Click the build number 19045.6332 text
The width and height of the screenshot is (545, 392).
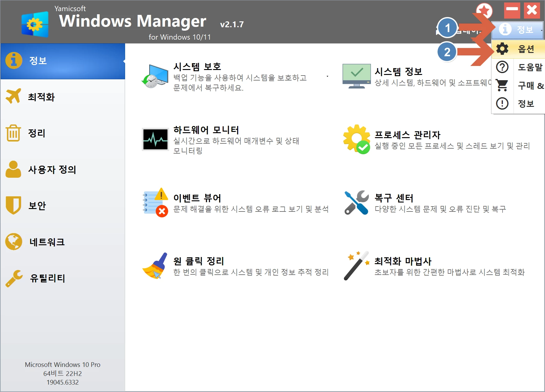[x=63, y=382]
